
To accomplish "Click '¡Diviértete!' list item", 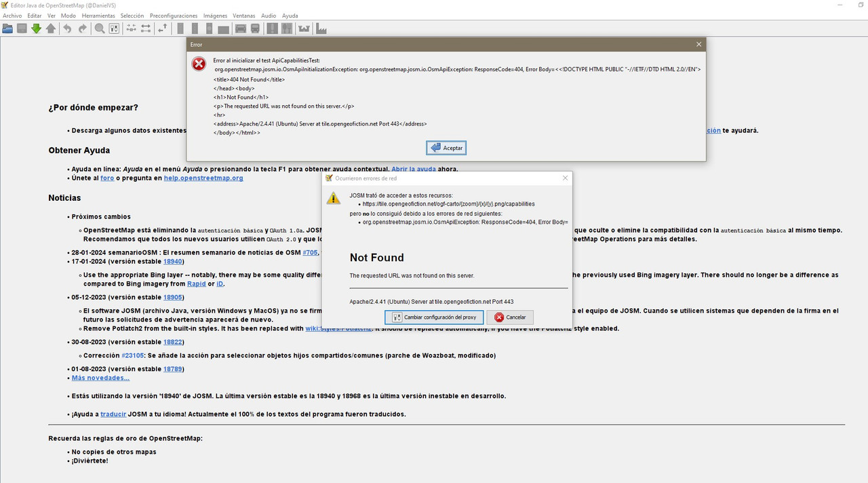I will coord(90,461).
